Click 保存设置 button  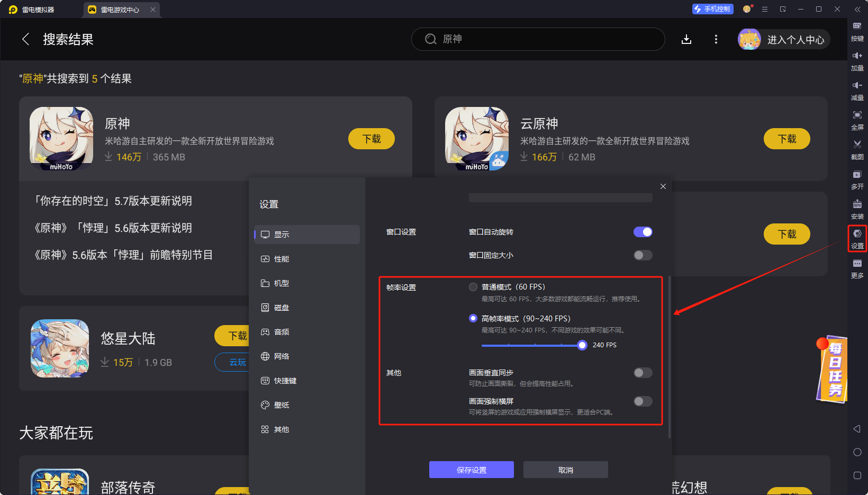[x=472, y=470]
